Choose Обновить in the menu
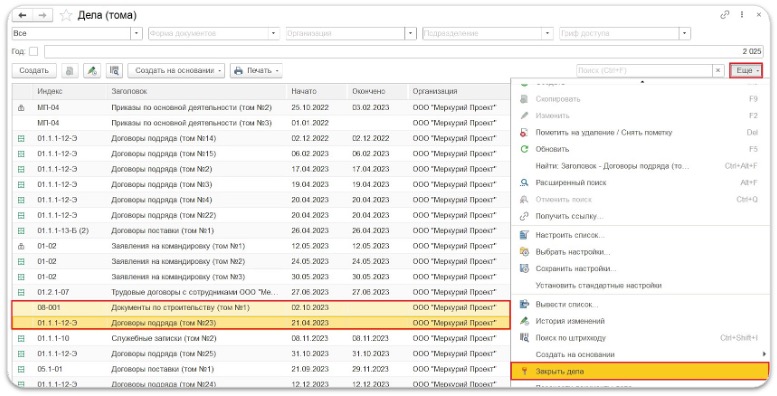The height and width of the screenshot is (396, 777). tap(639, 149)
